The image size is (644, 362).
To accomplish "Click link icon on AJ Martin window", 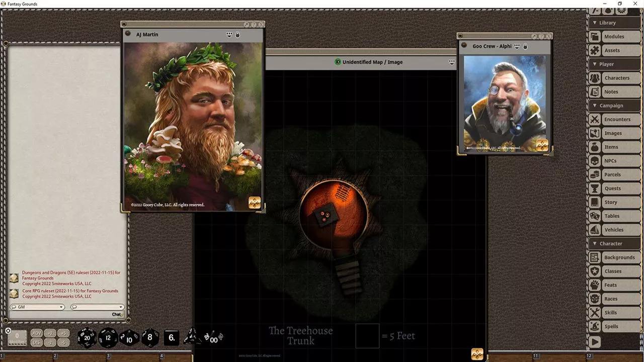I will pyautogui.click(x=128, y=34).
